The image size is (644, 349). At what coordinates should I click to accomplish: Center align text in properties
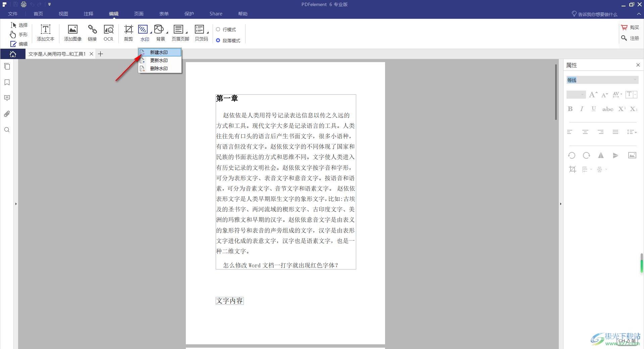click(585, 132)
